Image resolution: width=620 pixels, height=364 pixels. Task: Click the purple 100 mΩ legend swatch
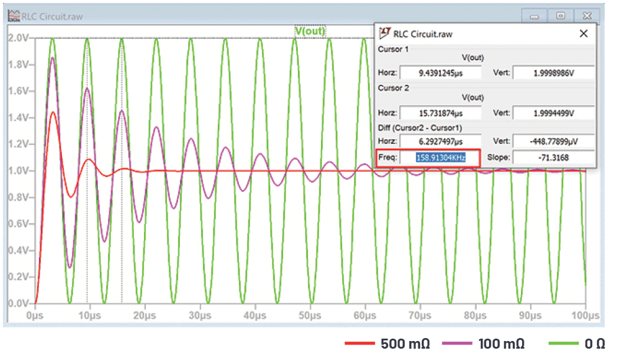(x=457, y=343)
